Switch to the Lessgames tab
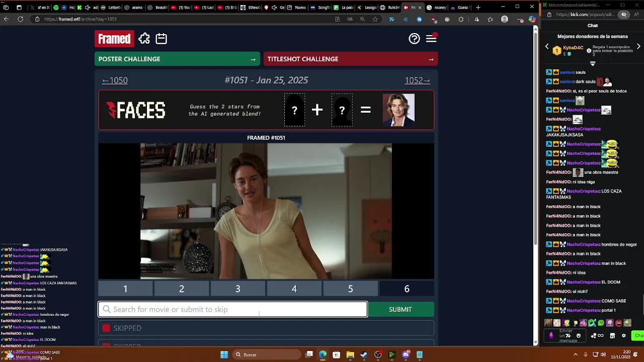 367,8
